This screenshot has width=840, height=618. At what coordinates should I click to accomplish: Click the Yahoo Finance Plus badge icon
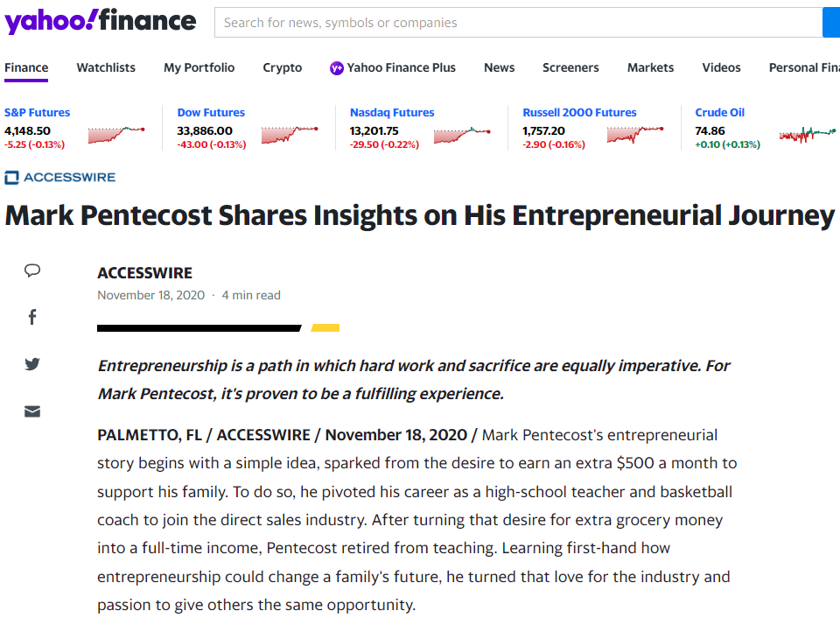tap(336, 67)
